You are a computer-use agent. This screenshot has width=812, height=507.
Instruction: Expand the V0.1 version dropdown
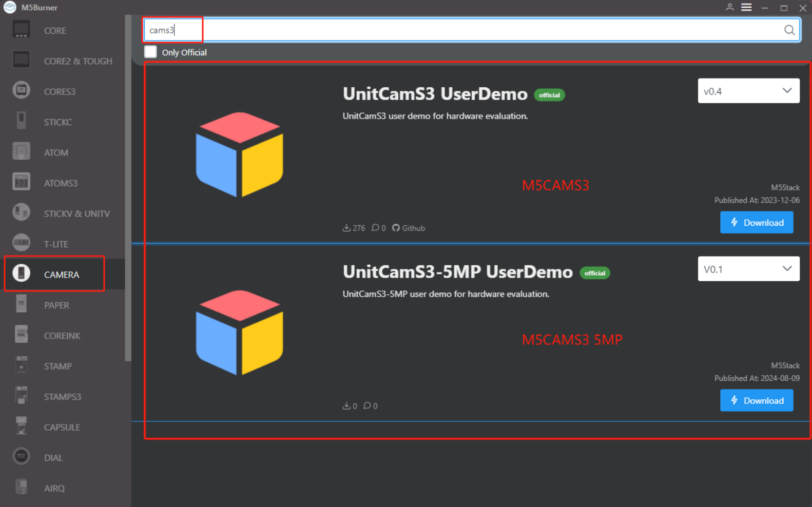[748, 269]
